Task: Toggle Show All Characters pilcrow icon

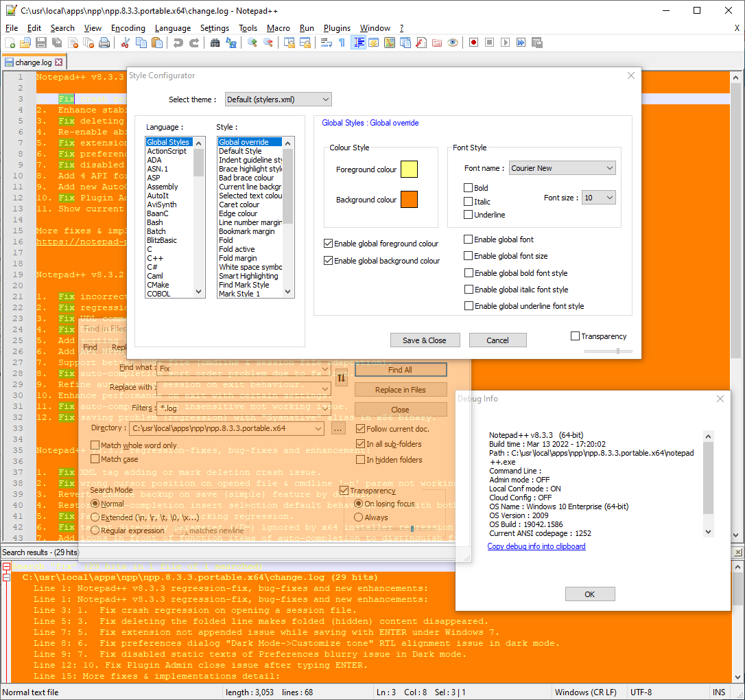Action: [342, 43]
